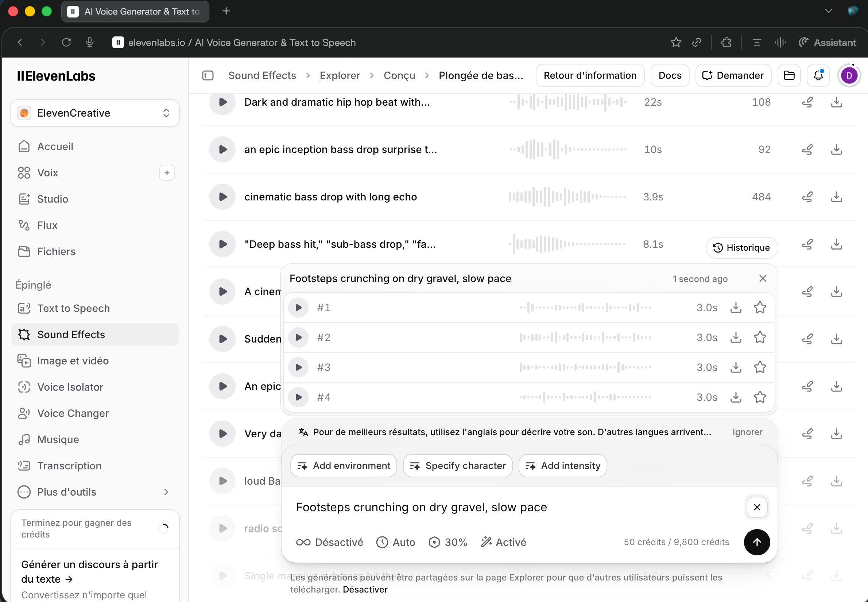Viewport: 868px width, 602px height.
Task: Dismiss the English language tip via Ignorer
Action: tap(747, 432)
